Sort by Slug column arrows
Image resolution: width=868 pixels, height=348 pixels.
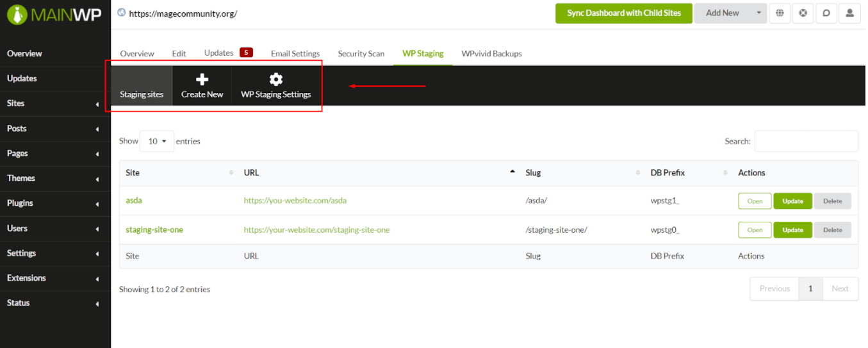638,173
